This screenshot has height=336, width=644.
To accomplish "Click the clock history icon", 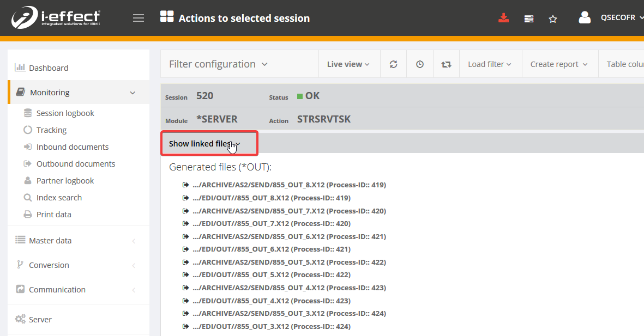I will [x=420, y=64].
